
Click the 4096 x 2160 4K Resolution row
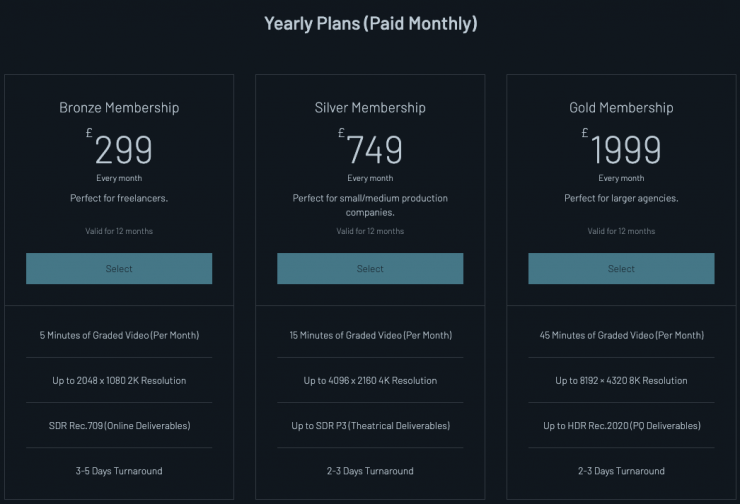coord(370,380)
